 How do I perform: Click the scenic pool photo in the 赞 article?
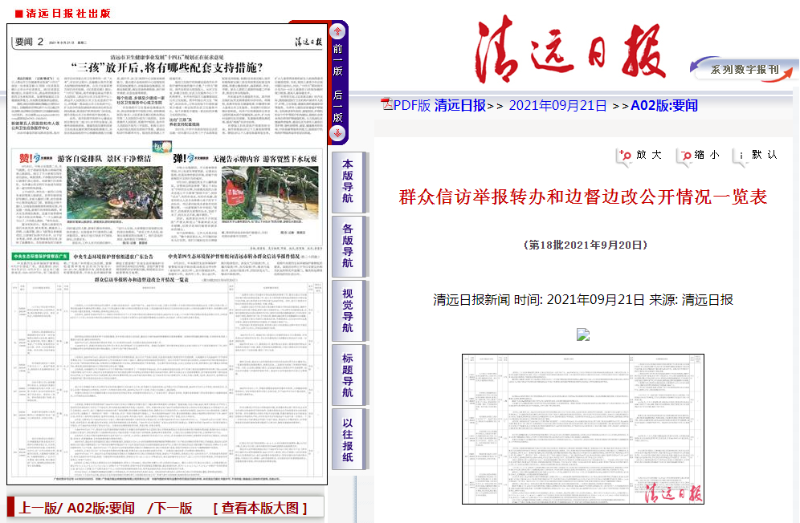[x=115, y=193]
